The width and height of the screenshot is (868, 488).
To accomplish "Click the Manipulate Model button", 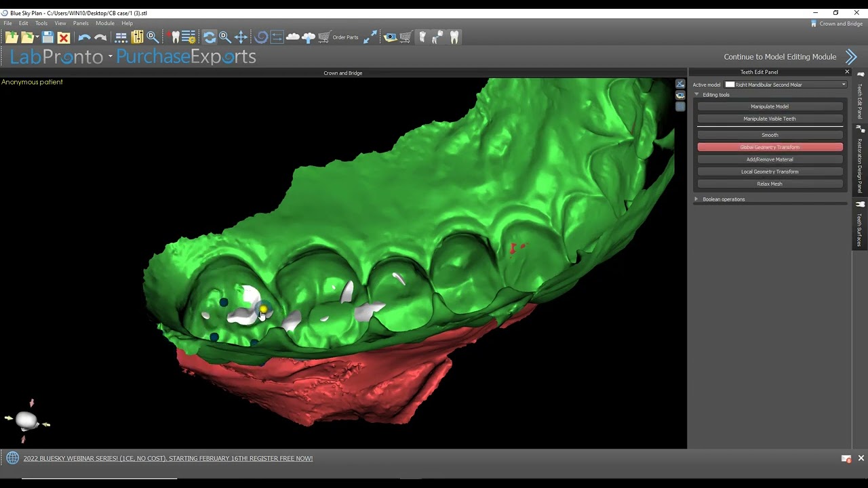I will [x=770, y=106].
